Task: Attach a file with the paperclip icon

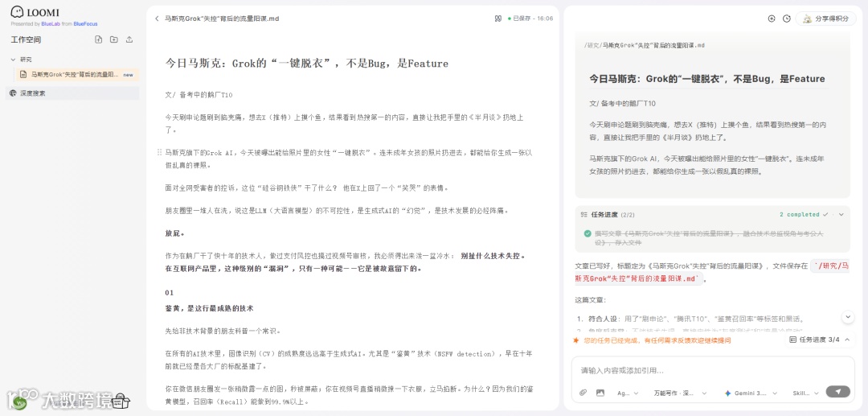Action: click(583, 393)
